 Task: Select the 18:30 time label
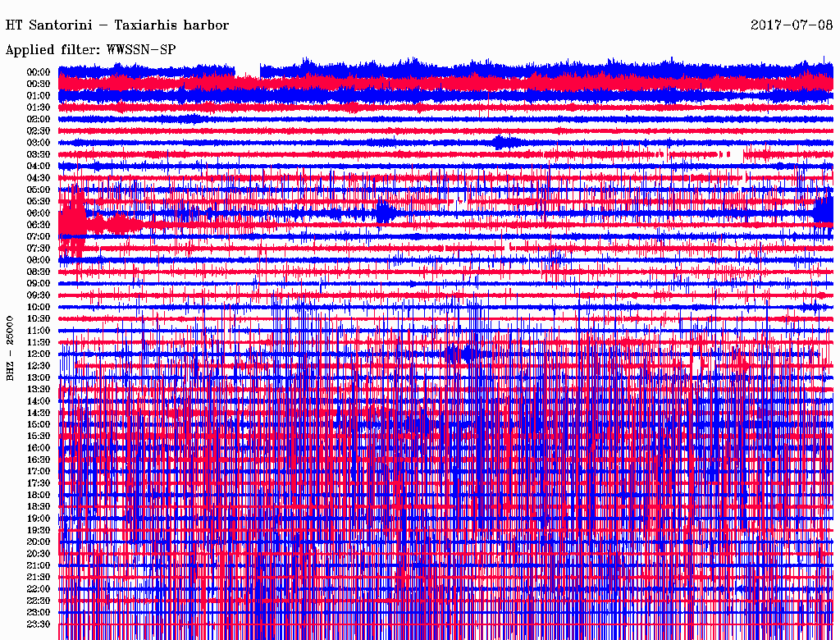39,507
